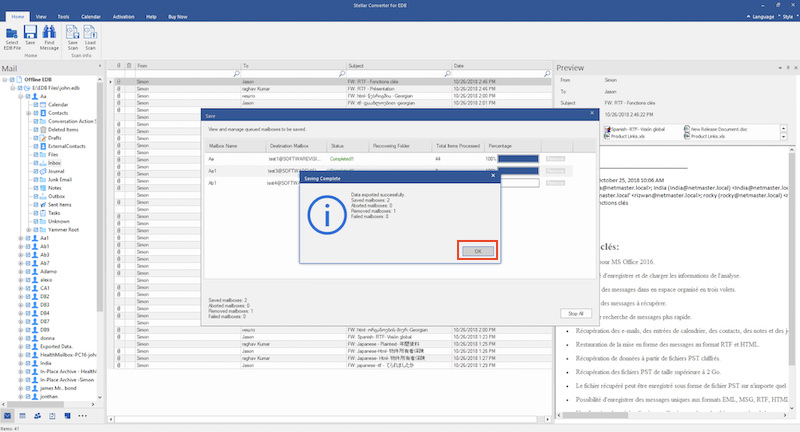The height and width of the screenshot is (432, 800).
Task: Click search magnifier in To column filter
Action: [x=342, y=74]
